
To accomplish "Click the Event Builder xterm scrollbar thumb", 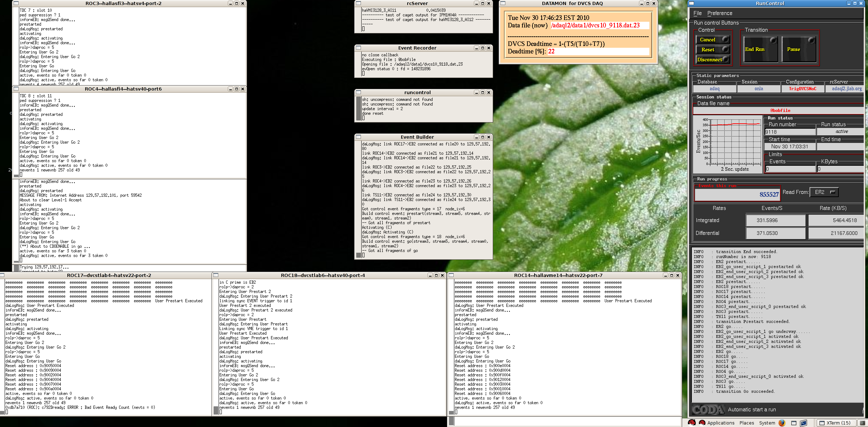I will 358,255.
